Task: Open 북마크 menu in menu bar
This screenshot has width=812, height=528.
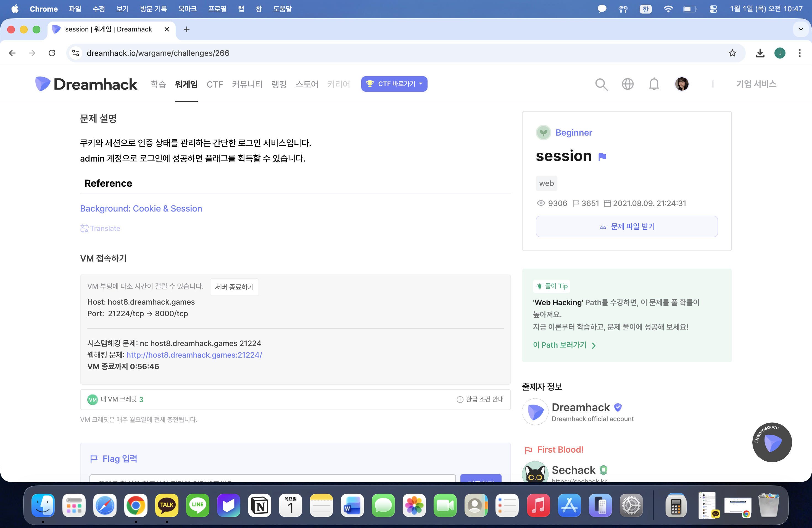Action: 187,9
